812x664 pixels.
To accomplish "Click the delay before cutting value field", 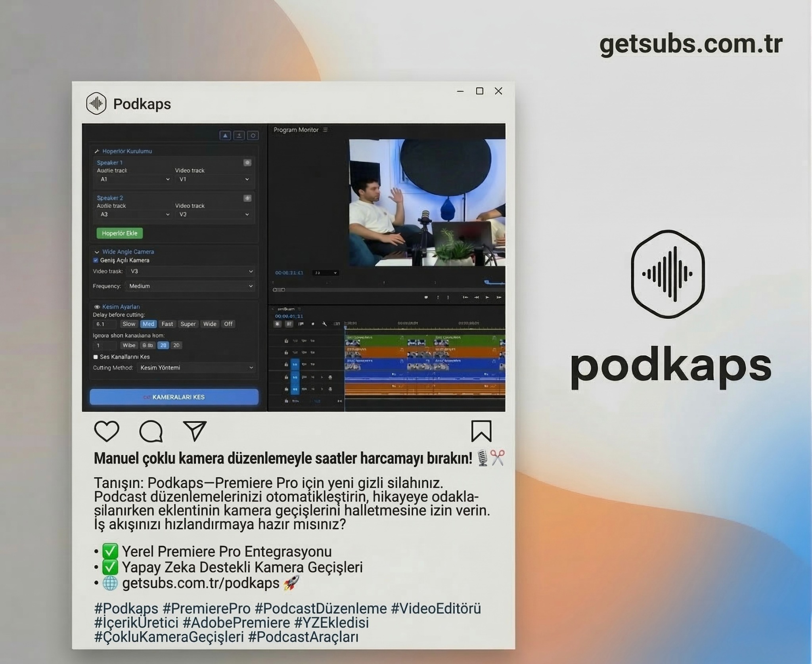I will pos(105,324).
